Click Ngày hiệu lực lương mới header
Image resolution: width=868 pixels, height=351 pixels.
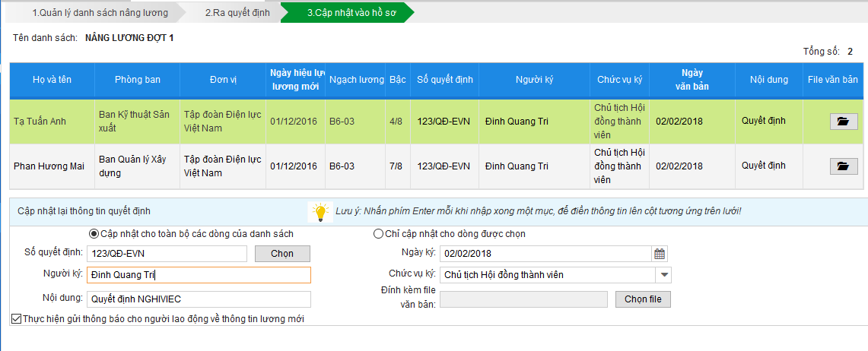296,80
